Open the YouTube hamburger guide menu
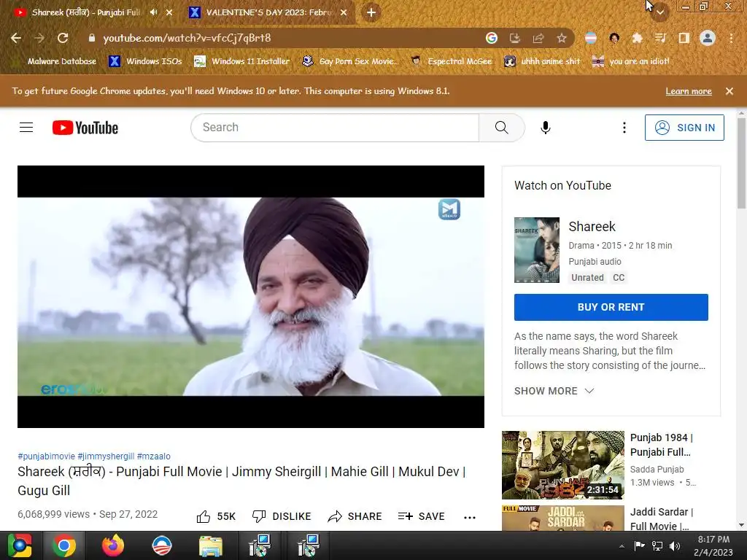Viewport: 747px width, 560px height. click(x=26, y=128)
